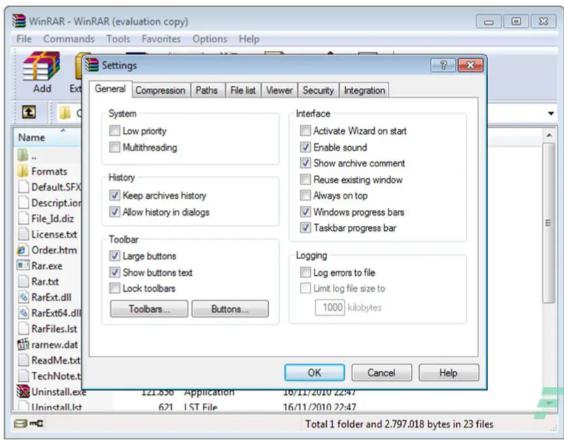The height and width of the screenshot is (441, 564).
Task: Click the WinRAR title bar app icon
Action: (x=19, y=21)
